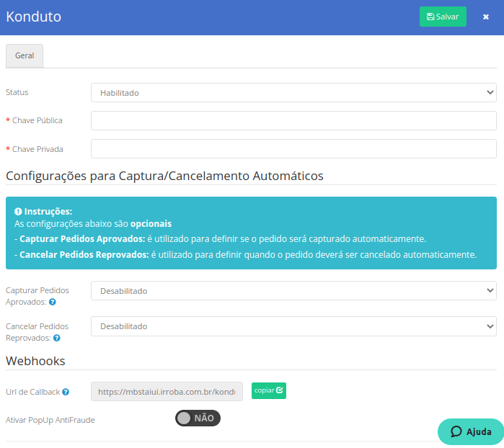Toggle Ativar PopUp AntiFraude switch
This screenshot has height=448, width=504.
pos(198,418)
